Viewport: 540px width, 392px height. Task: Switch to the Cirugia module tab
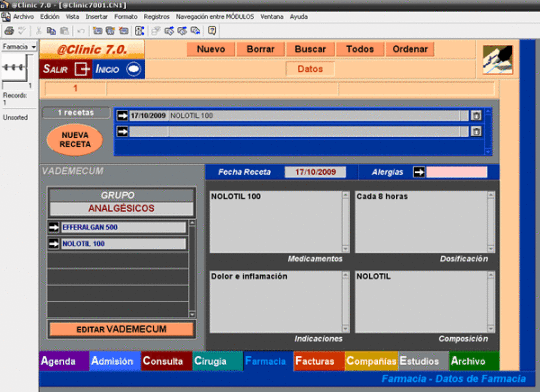click(218, 361)
